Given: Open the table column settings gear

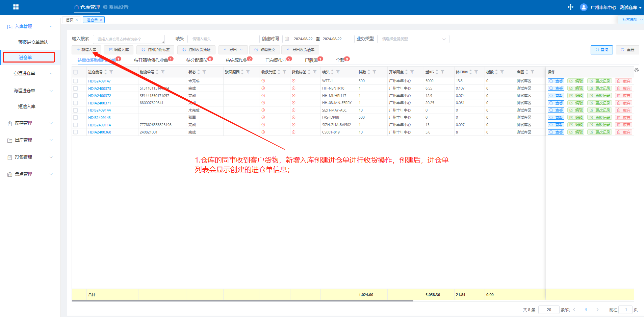Looking at the screenshot, I should (636, 70).
